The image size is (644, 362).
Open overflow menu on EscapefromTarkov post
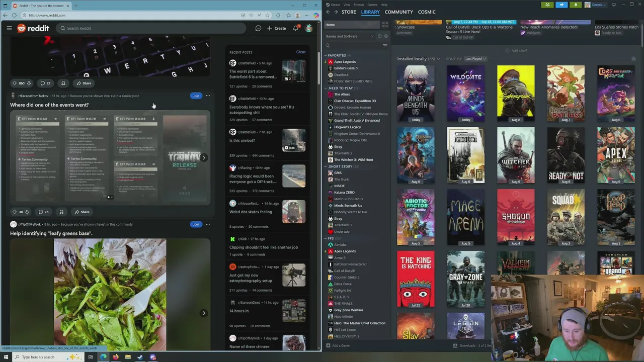(208, 96)
